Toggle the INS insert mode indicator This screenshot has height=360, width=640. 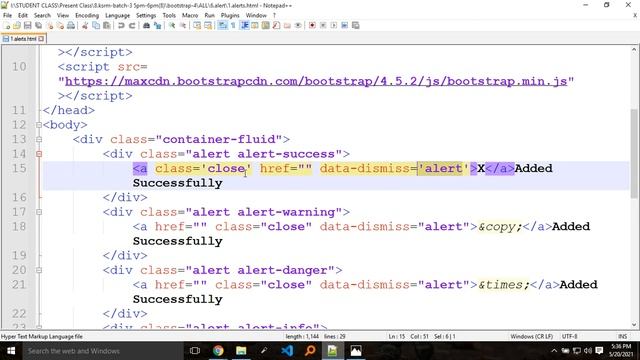(x=622, y=336)
